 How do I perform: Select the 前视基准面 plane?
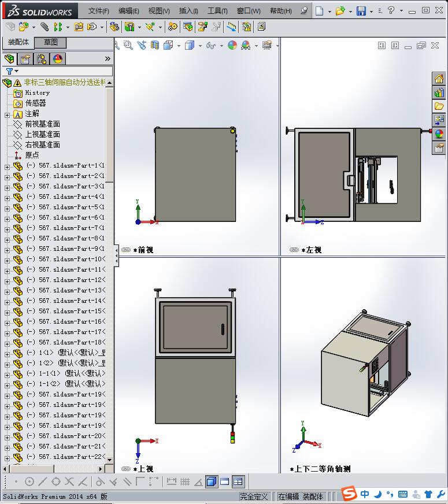pos(42,124)
